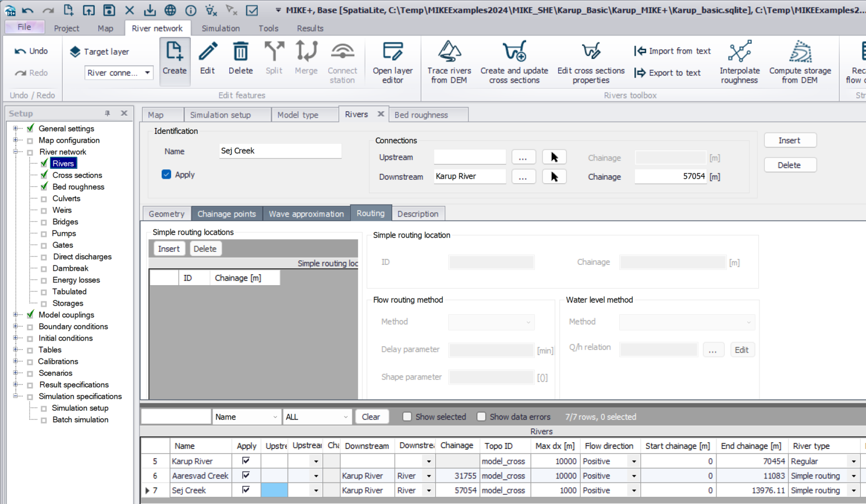Close the Rivers document tab

(381, 114)
